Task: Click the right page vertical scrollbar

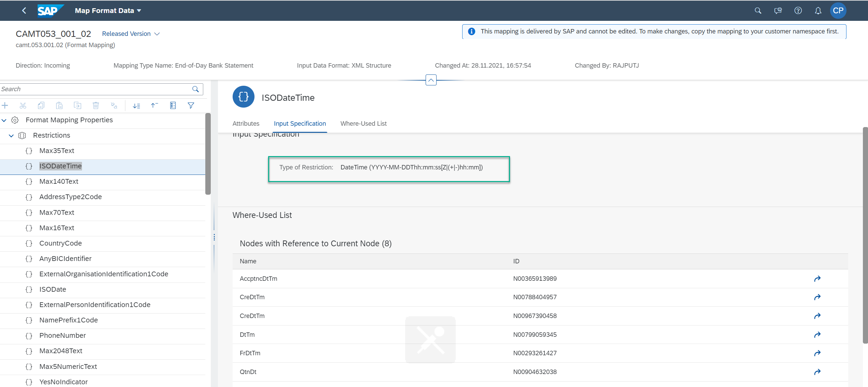Action: pyautogui.click(x=865, y=236)
